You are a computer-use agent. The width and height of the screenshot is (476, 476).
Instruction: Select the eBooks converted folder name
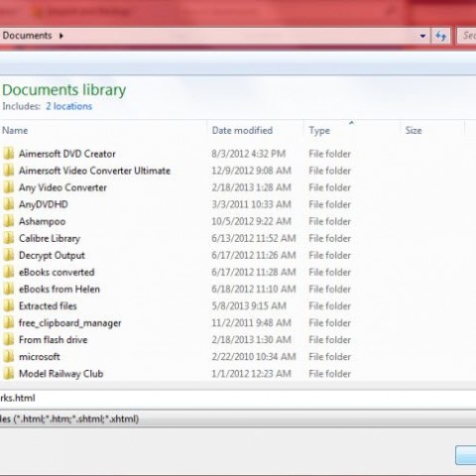[57, 272]
